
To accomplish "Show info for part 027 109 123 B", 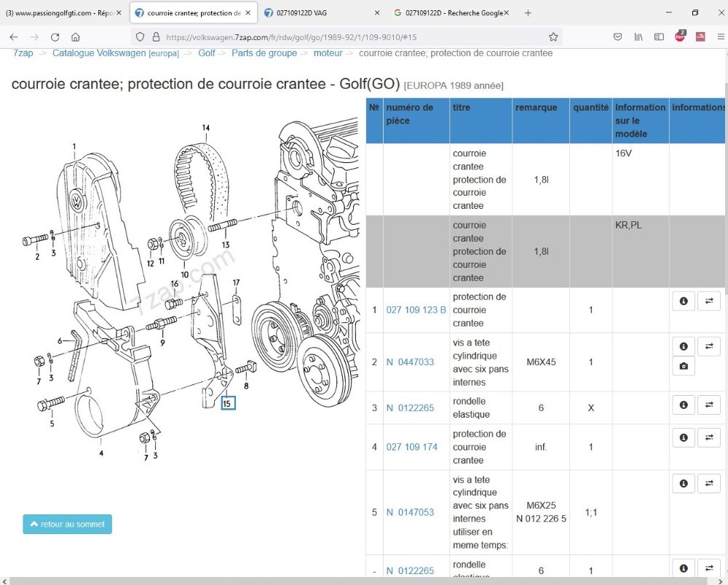I will (x=684, y=301).
